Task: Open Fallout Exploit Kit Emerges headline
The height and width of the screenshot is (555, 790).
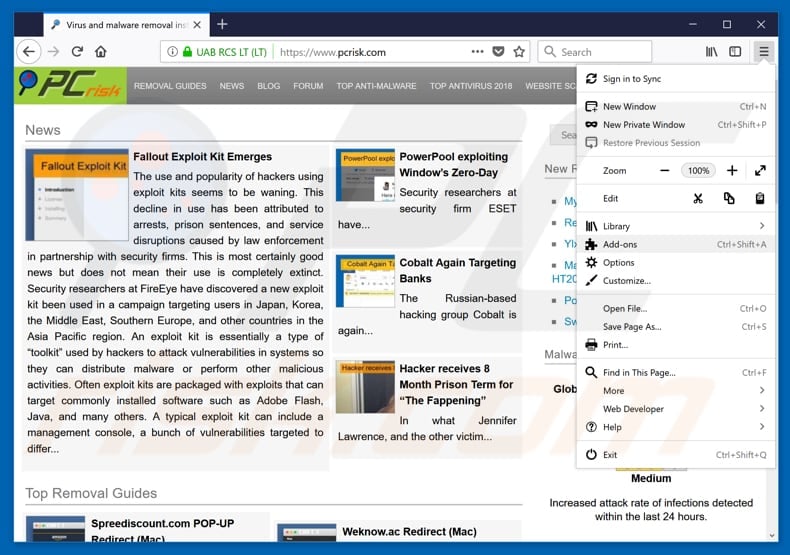Action: pos(203,157)
